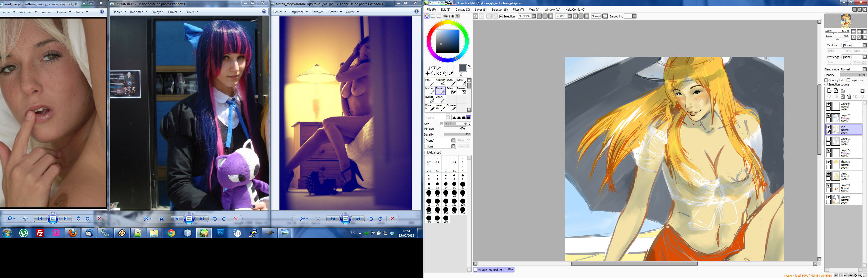Show the color wheel panel icon
The height and width of the screenshot is (278, 868).
(x=427, y=16)
